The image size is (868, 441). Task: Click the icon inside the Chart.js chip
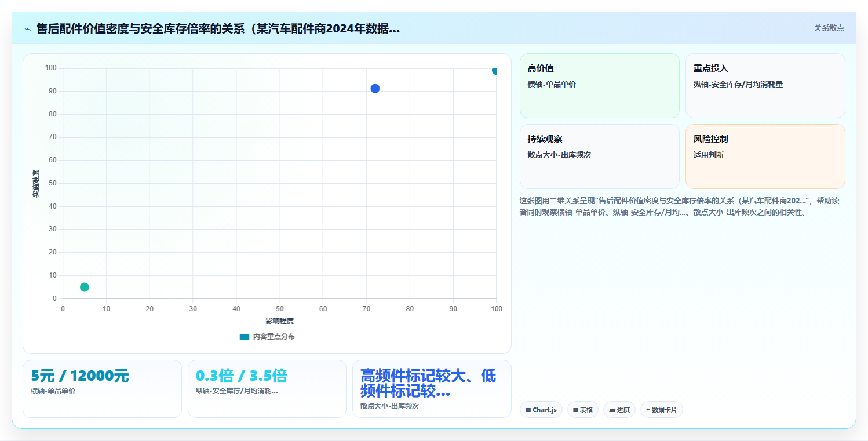(528, 410)
